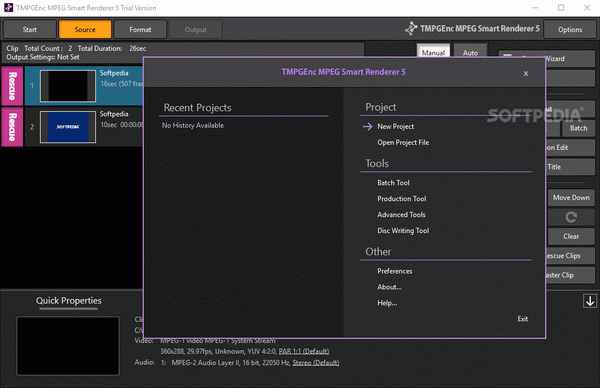Select the Output stage tab
Viewport: 600px width, 388px height.
click(x=196, y=29)
